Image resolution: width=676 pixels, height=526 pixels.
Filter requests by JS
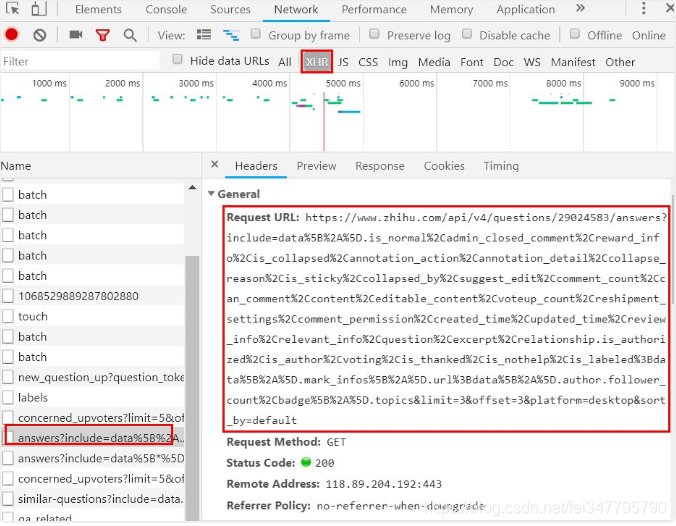[343, 62]
